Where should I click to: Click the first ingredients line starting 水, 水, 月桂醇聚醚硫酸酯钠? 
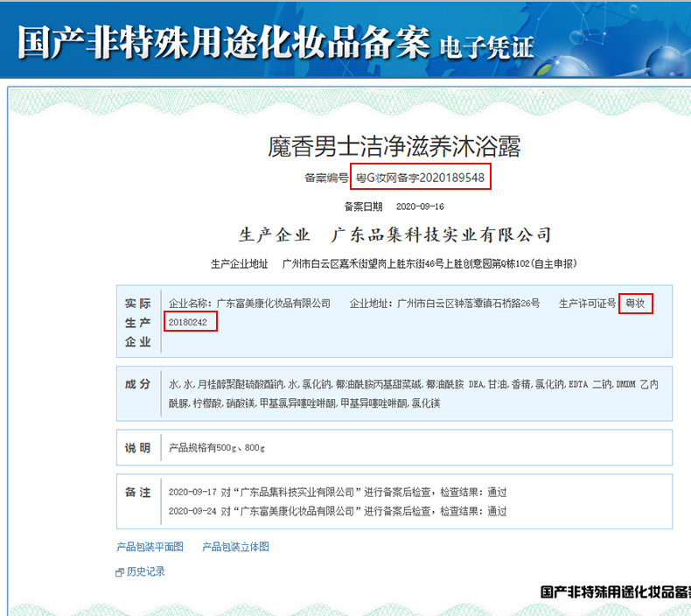414,384
